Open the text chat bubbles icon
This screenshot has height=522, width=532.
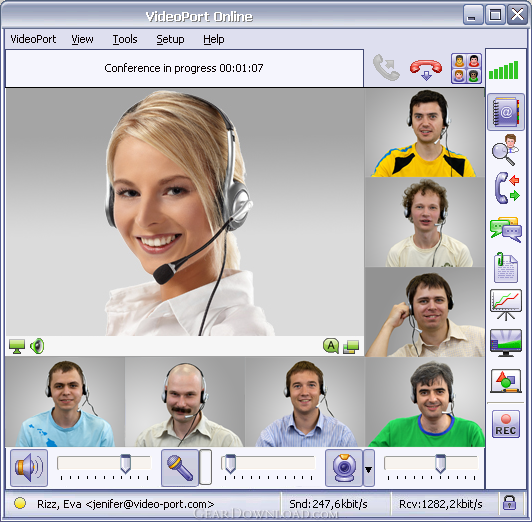[506, 229]
